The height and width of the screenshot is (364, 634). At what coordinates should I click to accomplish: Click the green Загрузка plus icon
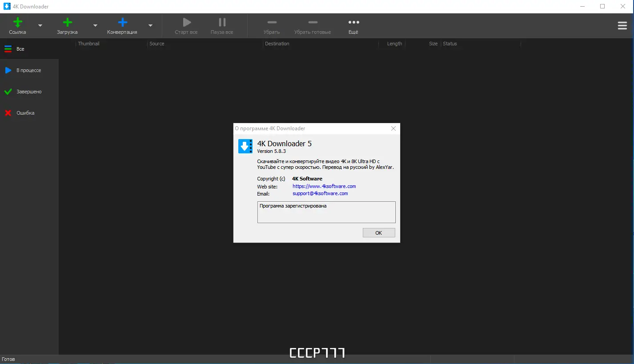67,22
